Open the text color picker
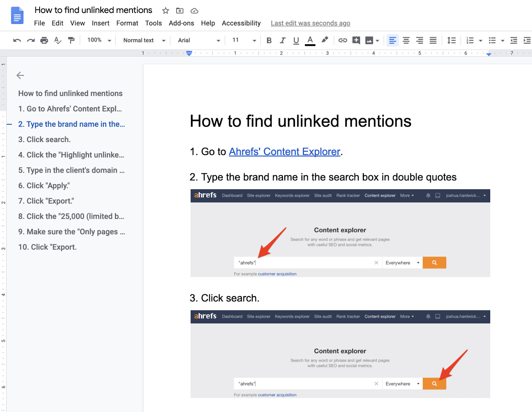Screen dimensions: 532x412 click(x=310, y=41)
